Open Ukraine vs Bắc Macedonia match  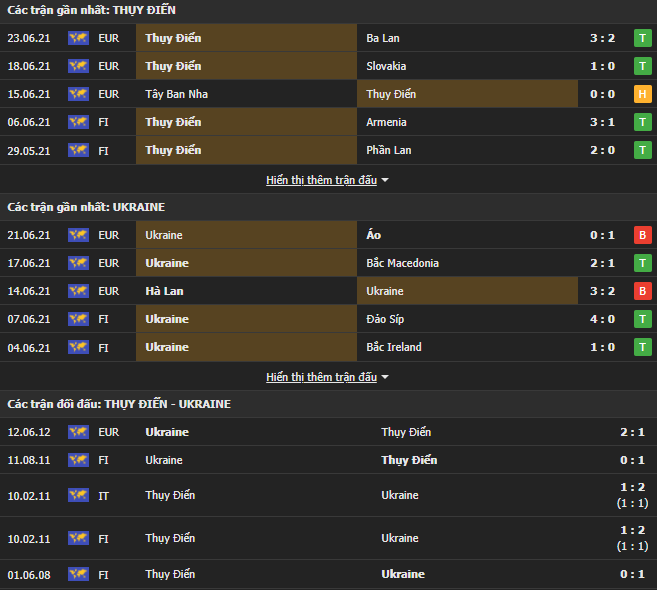328,263
